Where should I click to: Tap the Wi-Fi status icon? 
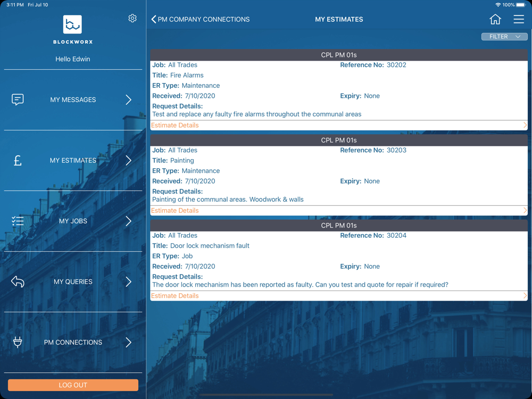coord(498,5)
